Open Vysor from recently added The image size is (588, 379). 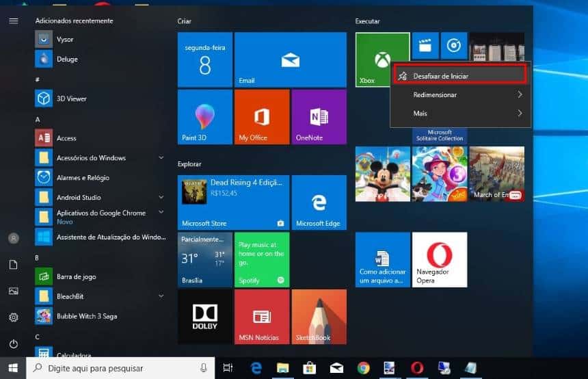coord(101,40)
